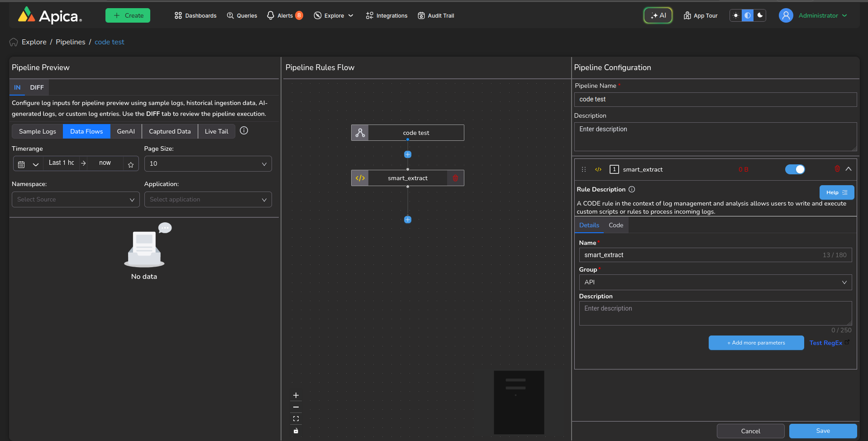Viewport: 868px width, 441px height.
Task: Click the zoom in canvas control
Action: (x=296, y=395)
